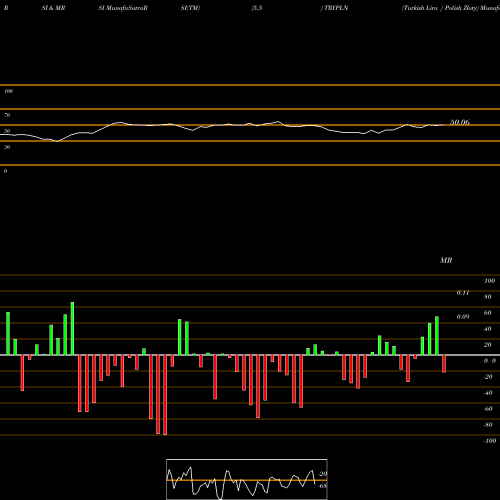This screenshot has width=500, height=500.
Task: Click the MR panel label
Action: pos(446,260)
